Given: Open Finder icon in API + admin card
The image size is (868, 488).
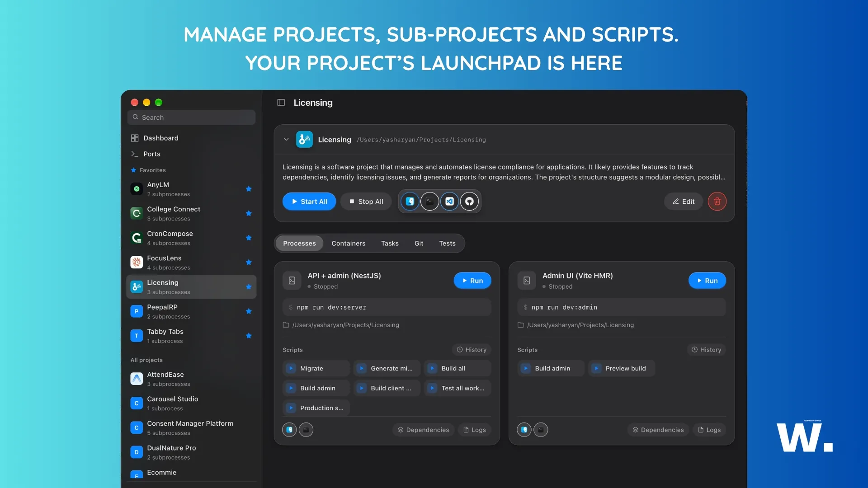Looking at the screenshot, I should pos(289,430).
